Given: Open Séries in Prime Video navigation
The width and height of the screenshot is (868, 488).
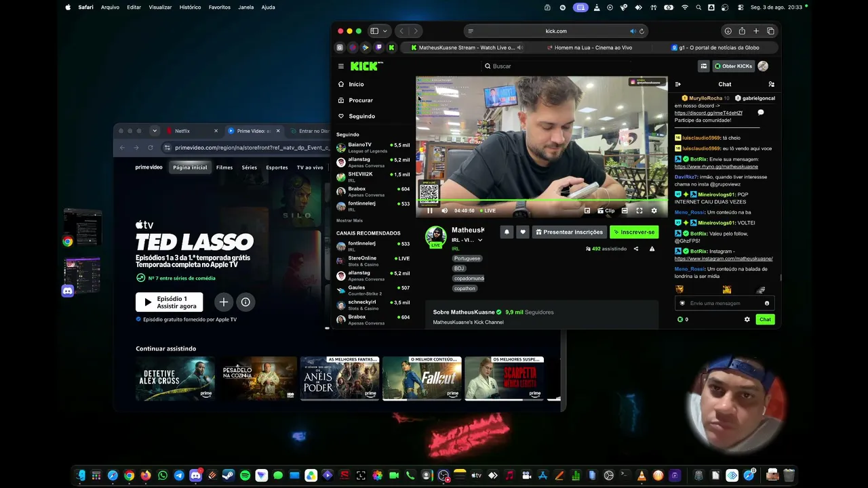Looking at the screenshot, I should tap(250, 167).
